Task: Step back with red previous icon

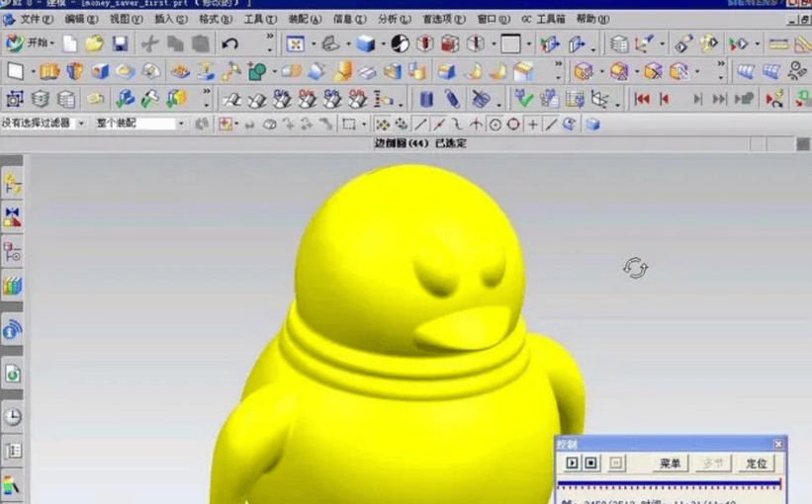Action: click(665, 99)
